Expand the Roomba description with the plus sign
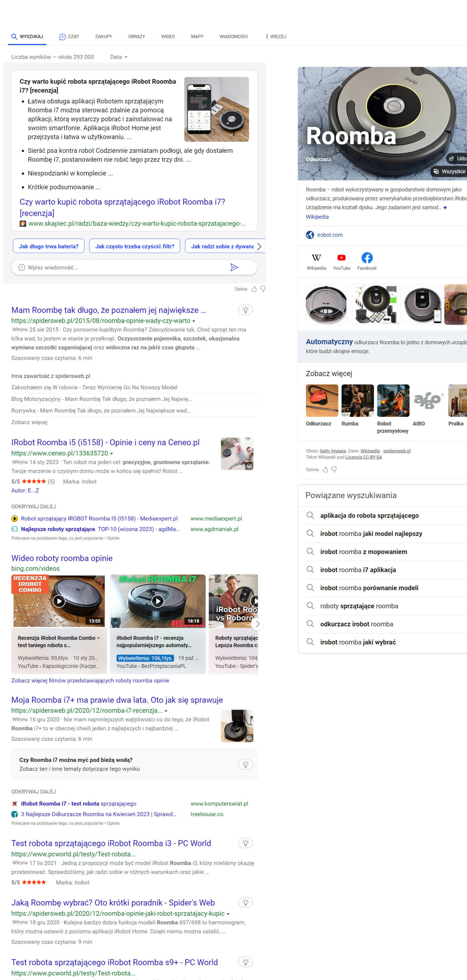Screen dimensions: 467x980 click(x=445, y=207)
